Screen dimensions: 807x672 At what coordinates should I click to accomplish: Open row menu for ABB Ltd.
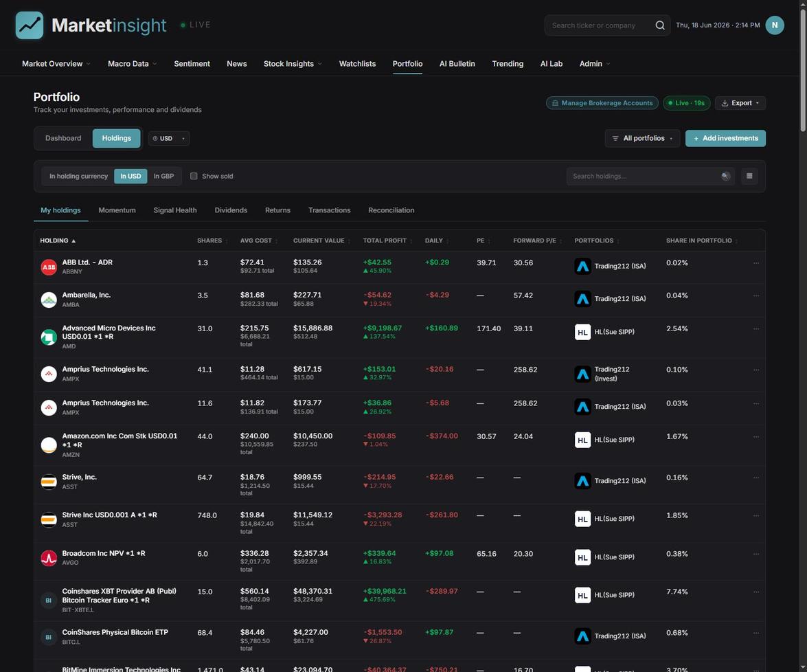point(756,263)
